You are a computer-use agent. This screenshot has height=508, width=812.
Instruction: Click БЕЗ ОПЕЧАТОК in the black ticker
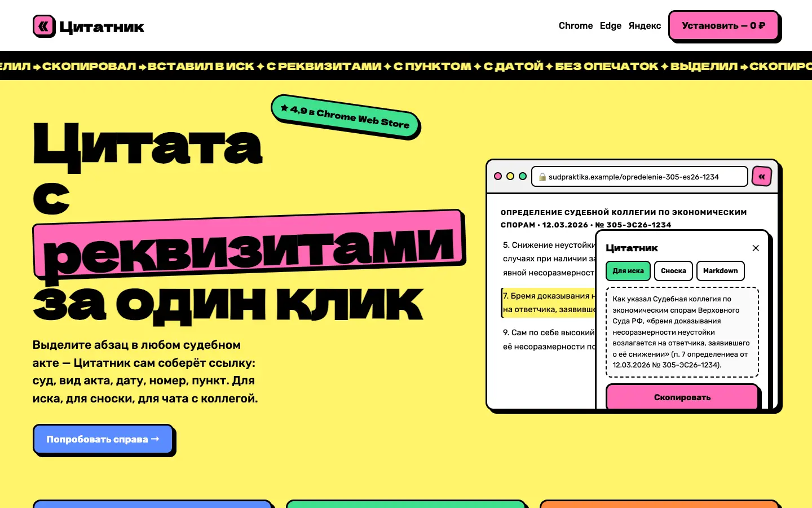[607, 66]
